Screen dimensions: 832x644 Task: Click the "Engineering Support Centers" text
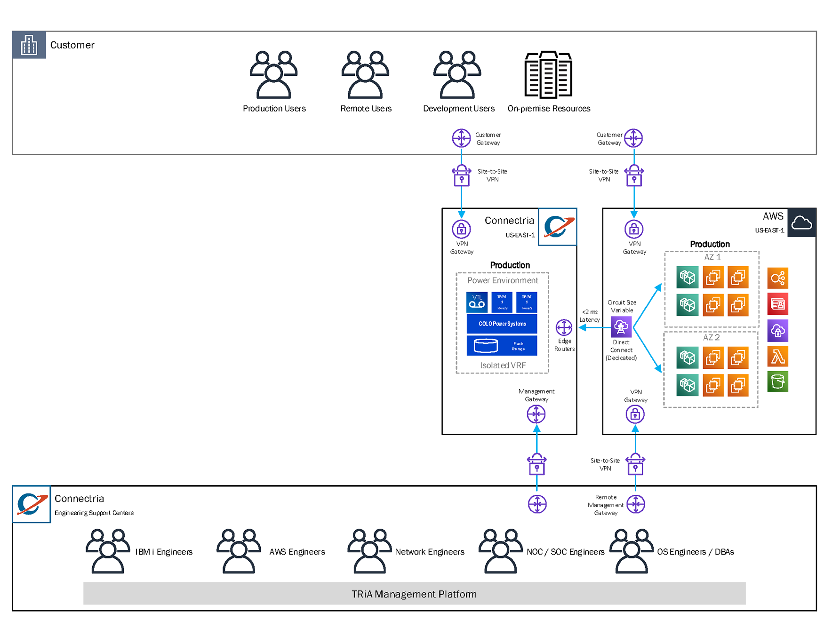[94, 513]
